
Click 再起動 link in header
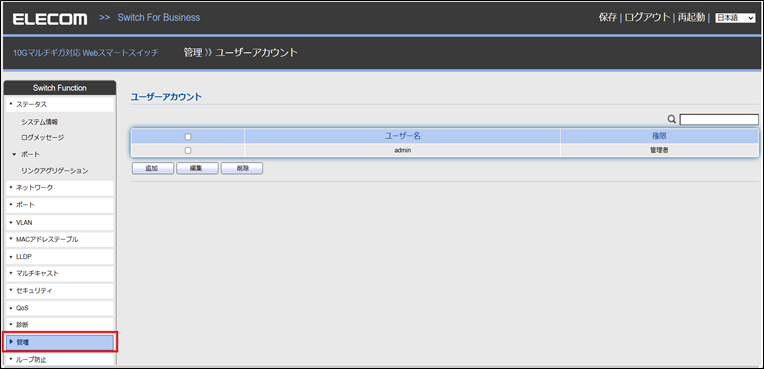[691, 18]
